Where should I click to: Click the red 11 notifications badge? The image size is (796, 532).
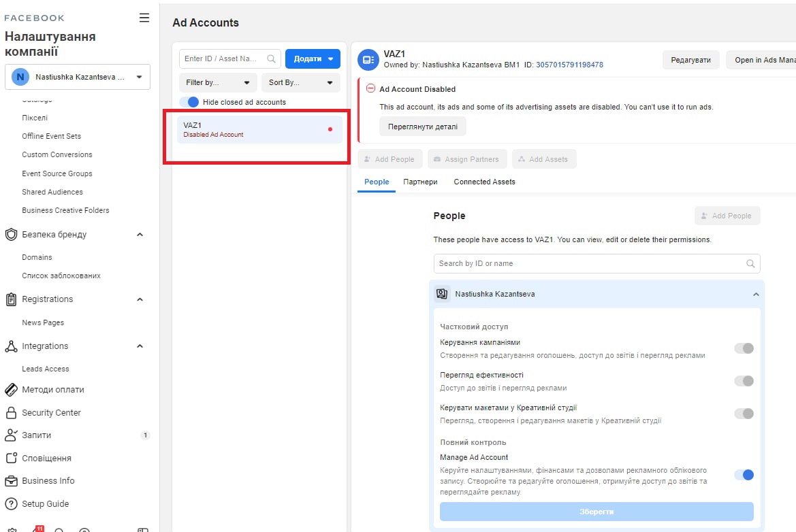39,528
